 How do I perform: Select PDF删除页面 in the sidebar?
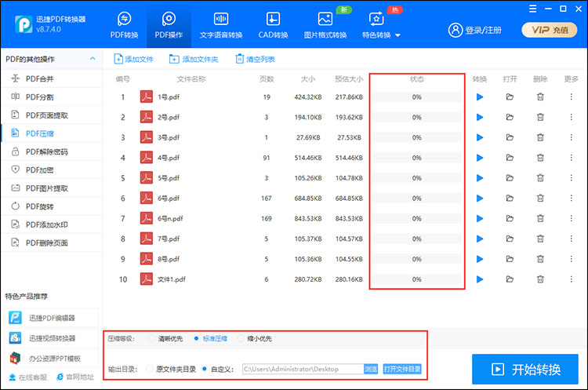point(52,242)
